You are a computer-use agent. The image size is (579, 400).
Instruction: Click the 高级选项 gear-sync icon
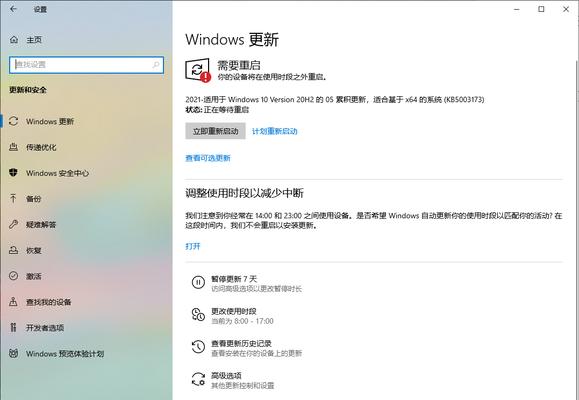[x=198, y=379]
